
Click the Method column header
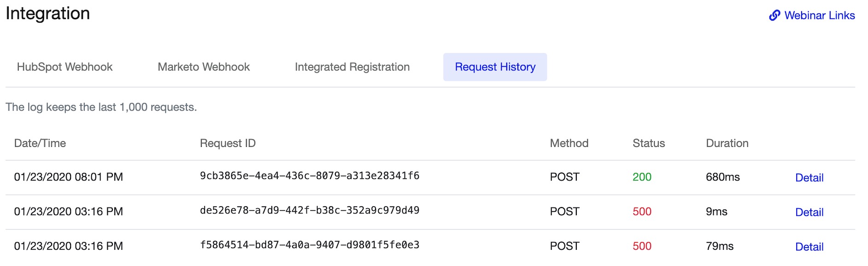[x=569, y=144]
